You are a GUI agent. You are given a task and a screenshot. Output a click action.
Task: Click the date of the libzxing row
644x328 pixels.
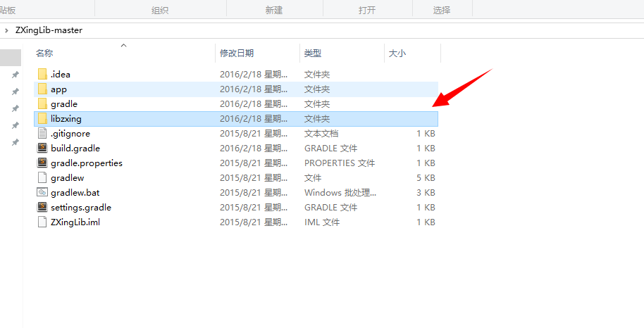click(x=254, y=119)
